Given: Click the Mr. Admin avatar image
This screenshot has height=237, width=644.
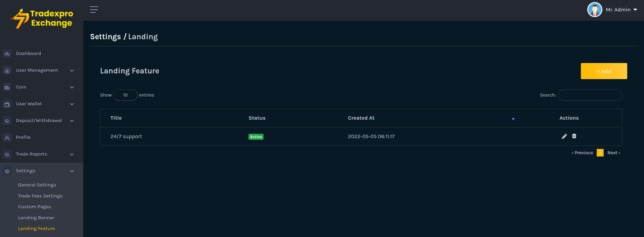Looking at the screenshot, I should pyautogui.click(x=594, y=10).
